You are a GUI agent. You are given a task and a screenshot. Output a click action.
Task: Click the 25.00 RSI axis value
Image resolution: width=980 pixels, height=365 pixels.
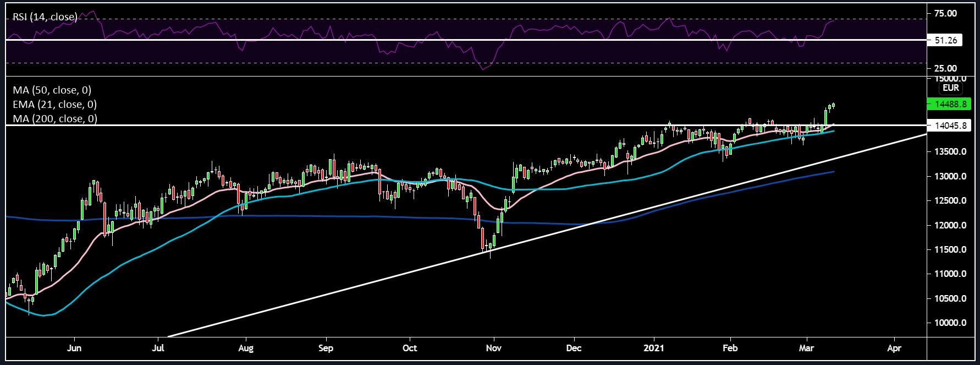946,68
